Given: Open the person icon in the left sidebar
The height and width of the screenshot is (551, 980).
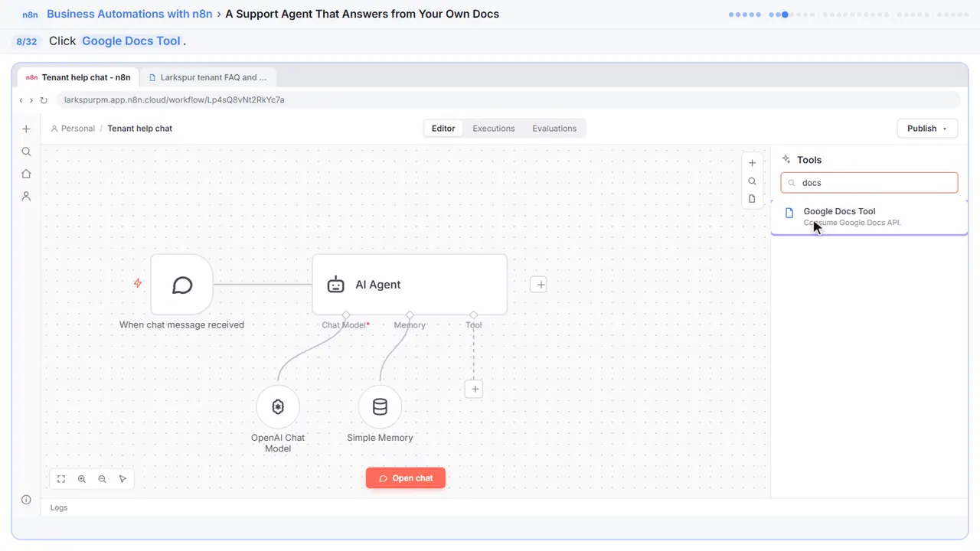Looking at the screenshot, I should coord(26,197).
